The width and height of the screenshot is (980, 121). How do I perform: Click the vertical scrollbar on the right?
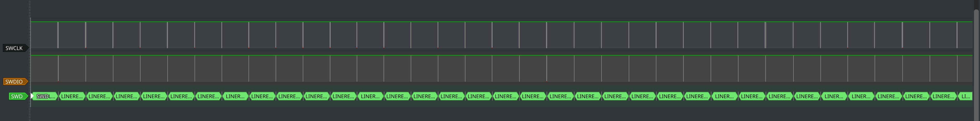[x=976, y=57]
